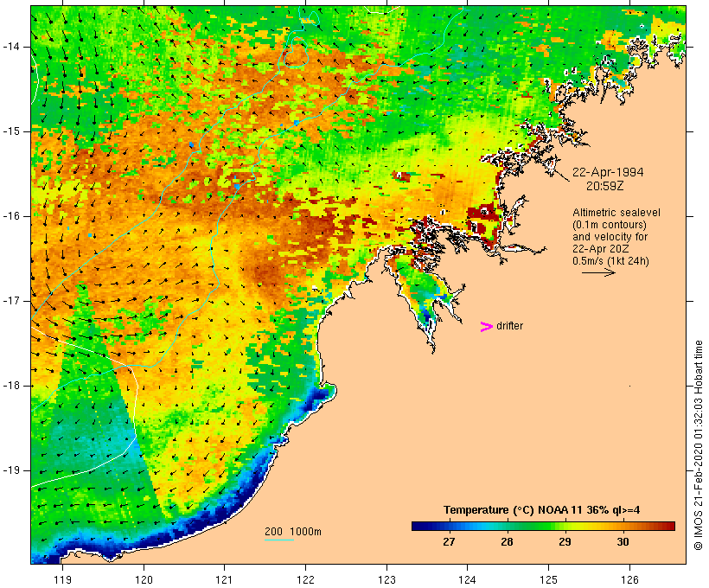The height and width of the screenshot is (588, 709).
Task: Click the 'Altimetric sealevel' text line
Action: tap(616, 213)
